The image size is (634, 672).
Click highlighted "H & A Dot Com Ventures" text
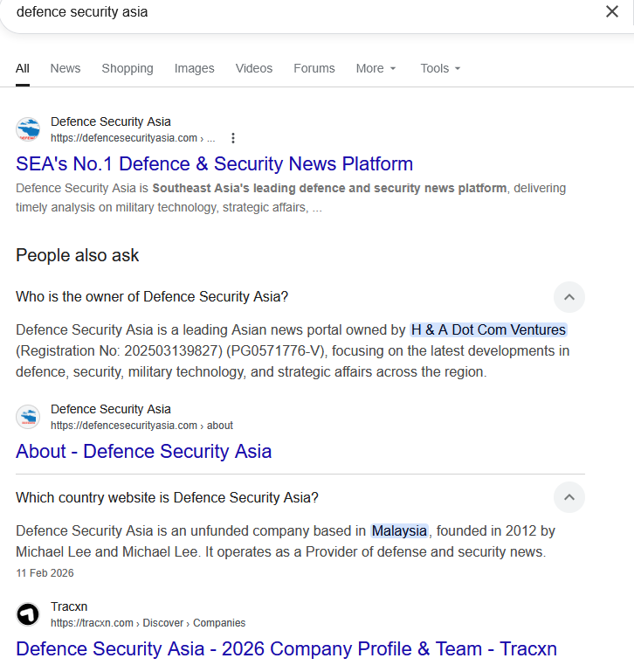click(488, 330)
